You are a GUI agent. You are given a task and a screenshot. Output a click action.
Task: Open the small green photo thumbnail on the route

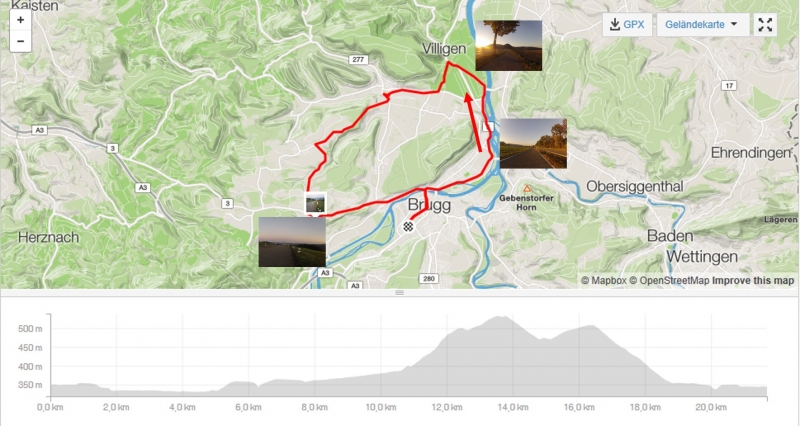pyautogui.click(x=315, y=203)
